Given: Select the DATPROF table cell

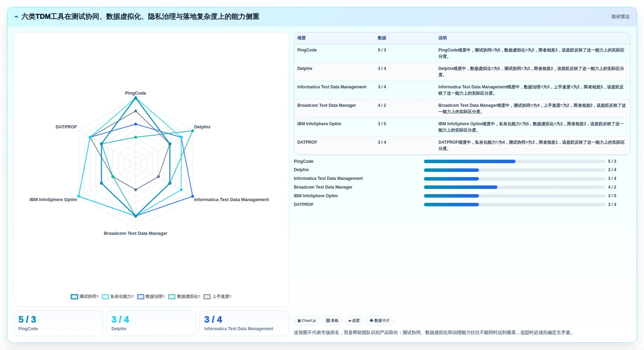Looking at the screenshot, I should [307, 142].
